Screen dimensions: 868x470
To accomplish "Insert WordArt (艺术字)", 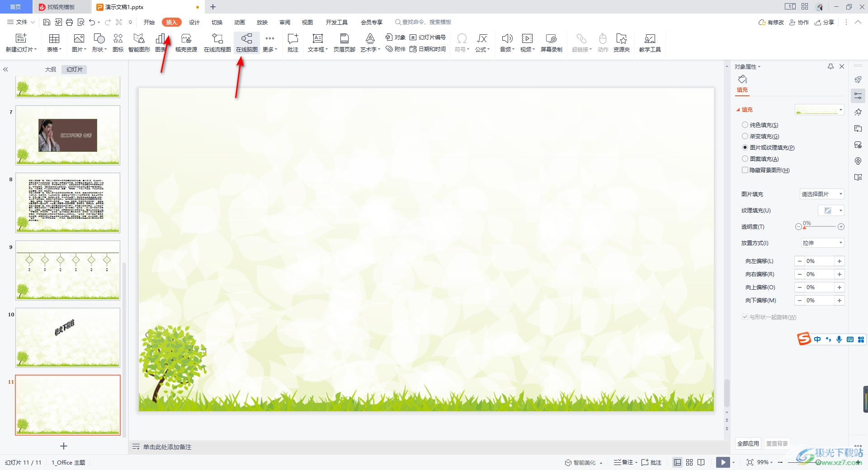I will (370, 43).
